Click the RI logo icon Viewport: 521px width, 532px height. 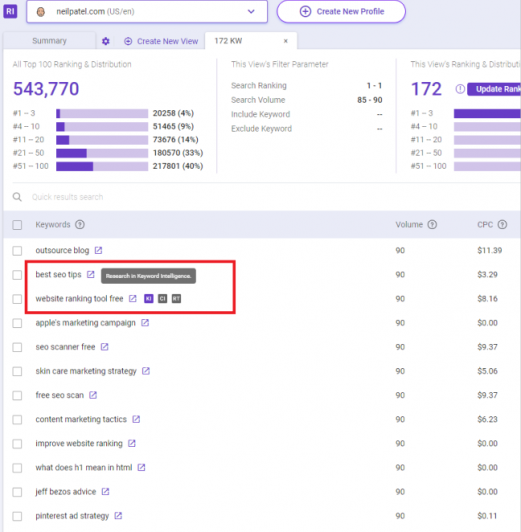(10, 11)
